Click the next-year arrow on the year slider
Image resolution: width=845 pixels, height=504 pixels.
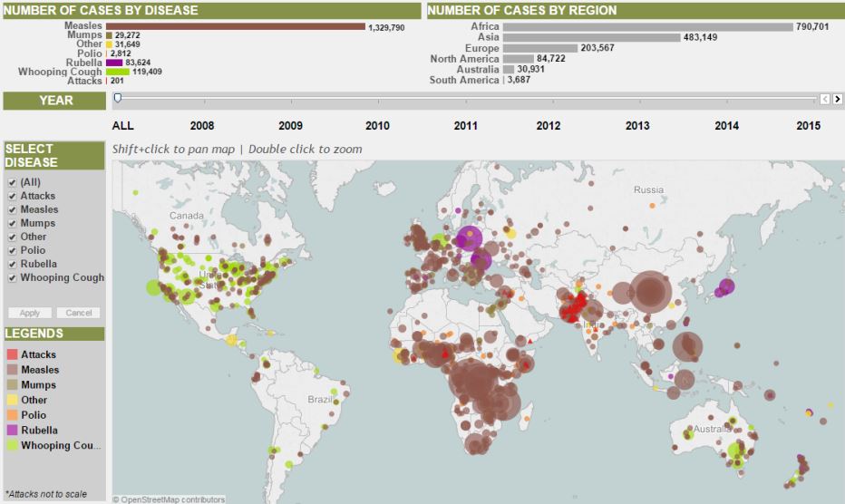click(x=837, y=98)
